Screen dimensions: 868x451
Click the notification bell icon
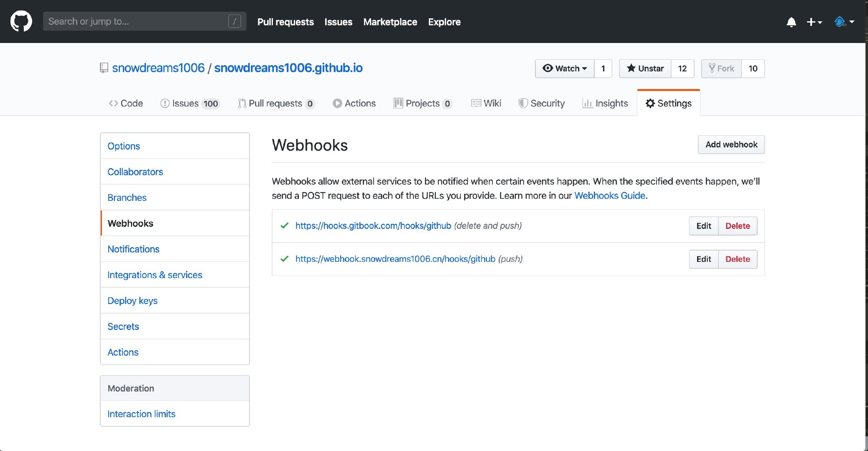tap(791, 22)
